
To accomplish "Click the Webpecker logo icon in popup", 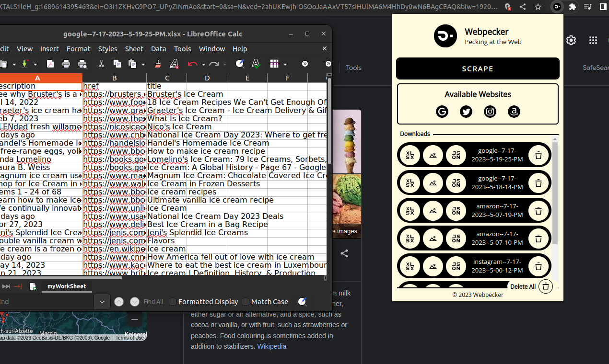I will 445,36.
